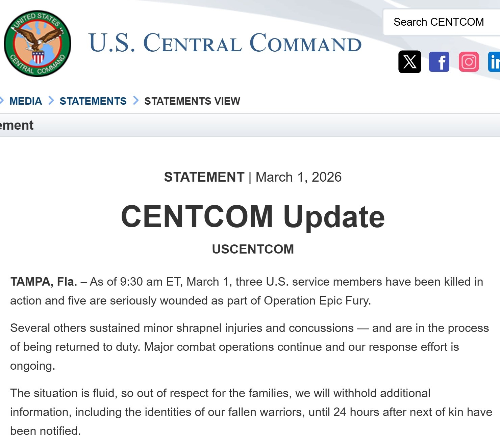Open the LinkedIn icon at right edge
The image size is (500, 448).
click(x=494, y=62)
